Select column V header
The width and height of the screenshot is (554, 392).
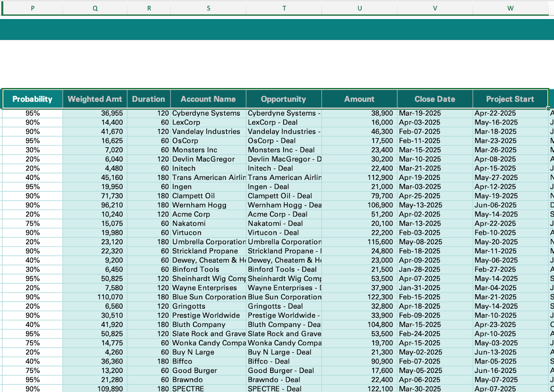435,8
